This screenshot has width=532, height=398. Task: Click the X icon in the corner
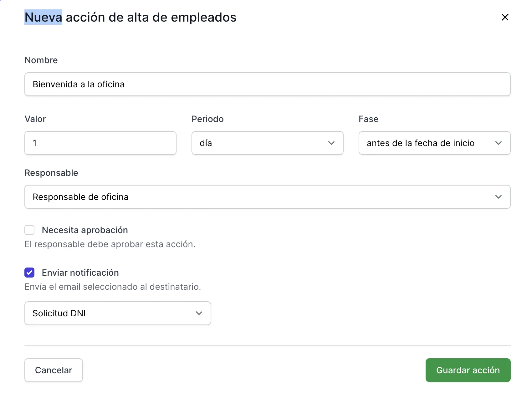point(505,18)
